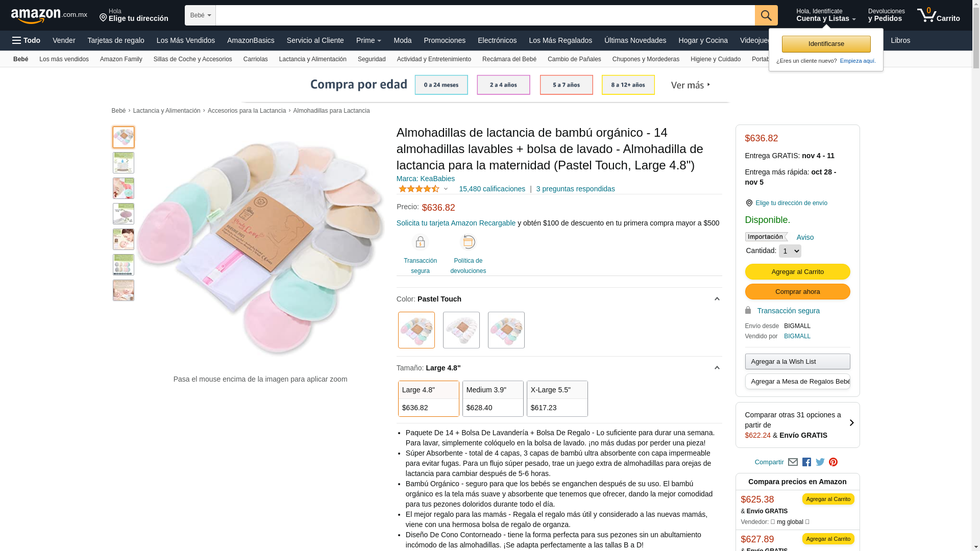Select the Medium 3.9" size option
Image resolution: width=980 pixels, height=551 pixels.
click(x=493, y=398)
